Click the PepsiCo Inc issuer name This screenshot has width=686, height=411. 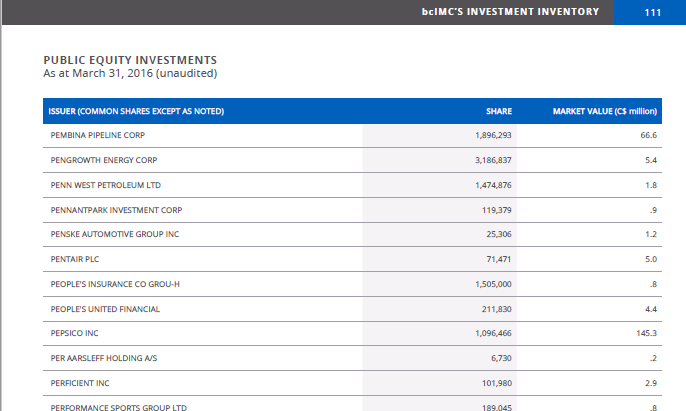75,333
